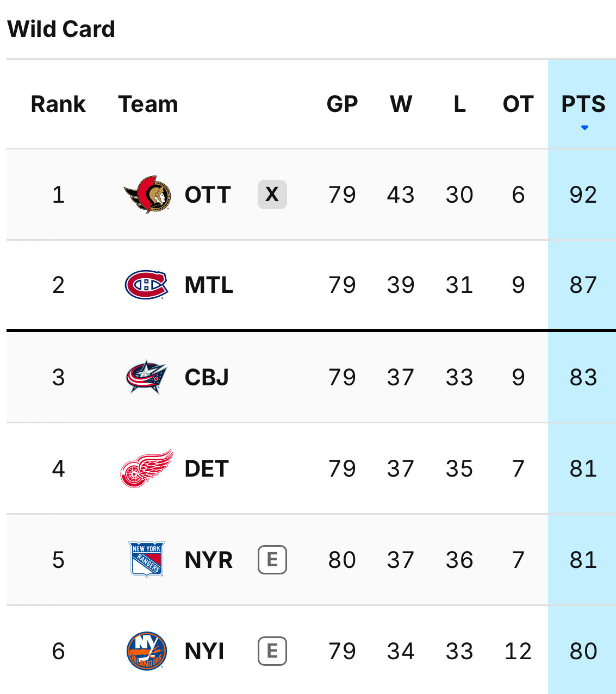Open the CBJ team link
The height and width of the screenshot is (694, 616).
[x=207, y=377]
